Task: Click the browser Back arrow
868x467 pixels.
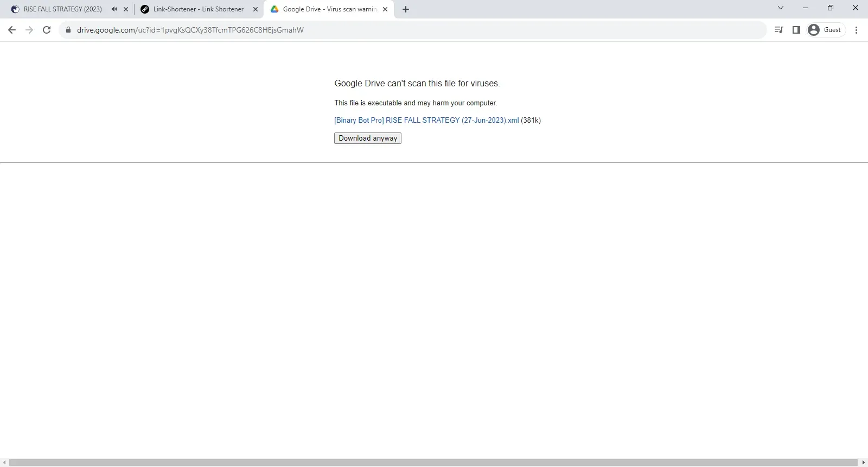Action: (x=12, y=30)
